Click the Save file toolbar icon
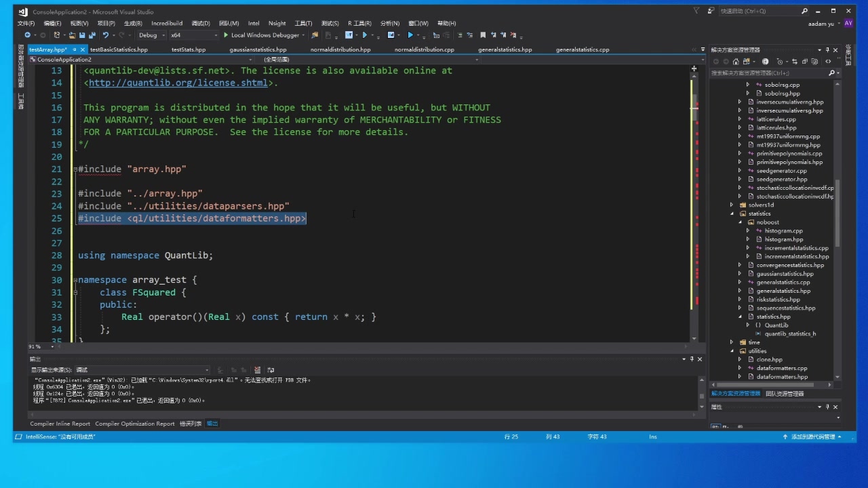Screen dimensions: 868x488 point(82,35)
